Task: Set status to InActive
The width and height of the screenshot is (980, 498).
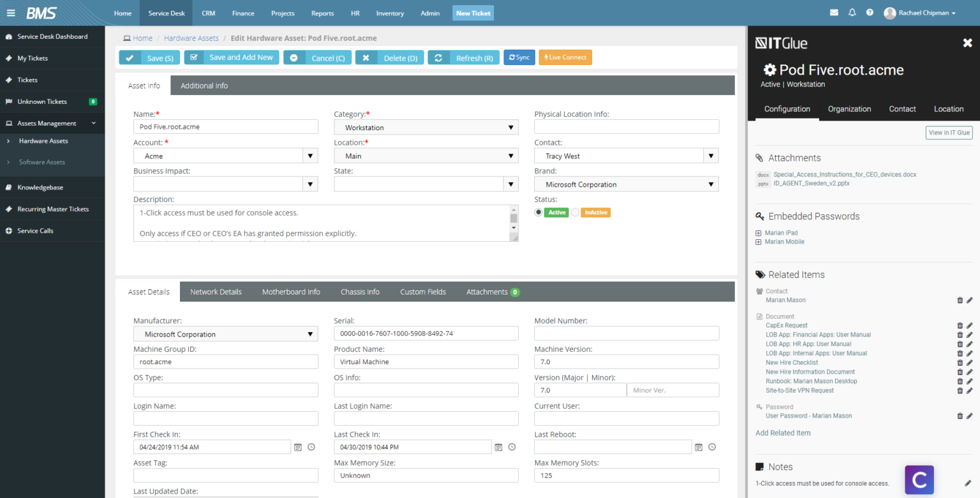Action: tap(575, 212)
